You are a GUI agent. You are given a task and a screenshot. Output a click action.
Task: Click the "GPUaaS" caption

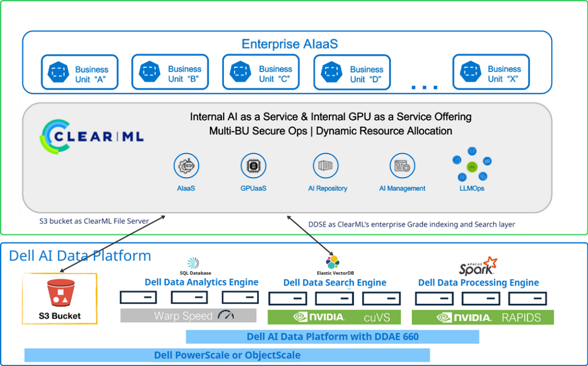click(253, 188)
